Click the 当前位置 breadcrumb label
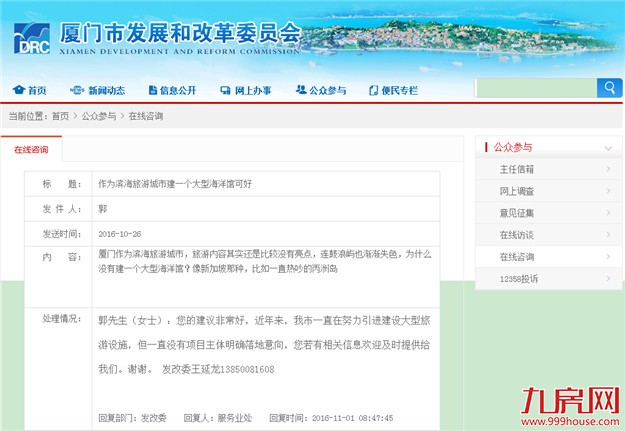Viewport: 625px width, 431px height. click(28, 116)
